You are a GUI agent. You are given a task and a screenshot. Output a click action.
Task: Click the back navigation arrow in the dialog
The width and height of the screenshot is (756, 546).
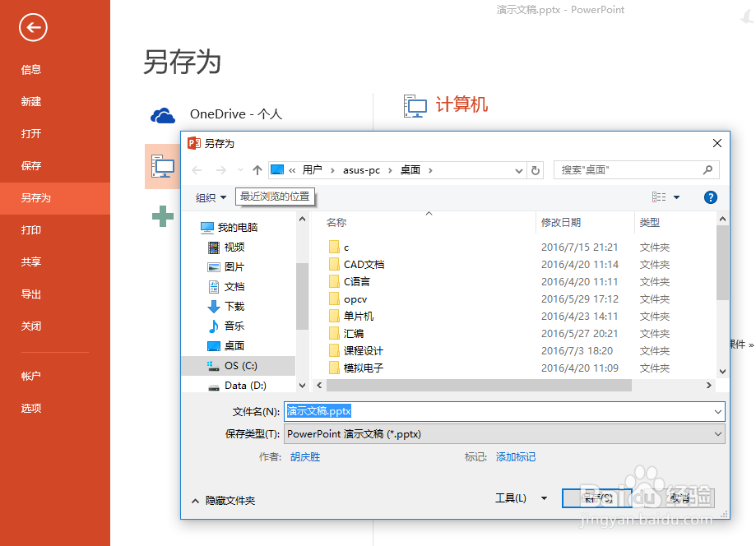pos(197,170)
